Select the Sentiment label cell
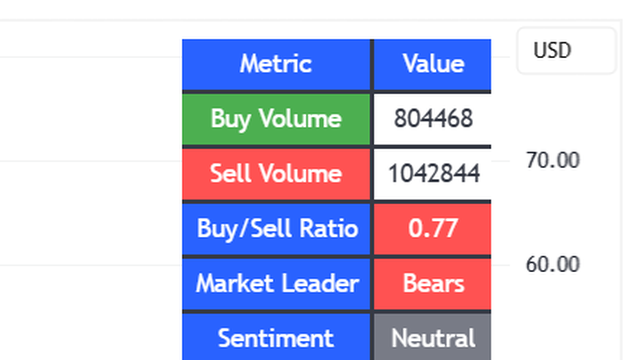640x360 pixels. pyautogui.click(x=276, y=337)
